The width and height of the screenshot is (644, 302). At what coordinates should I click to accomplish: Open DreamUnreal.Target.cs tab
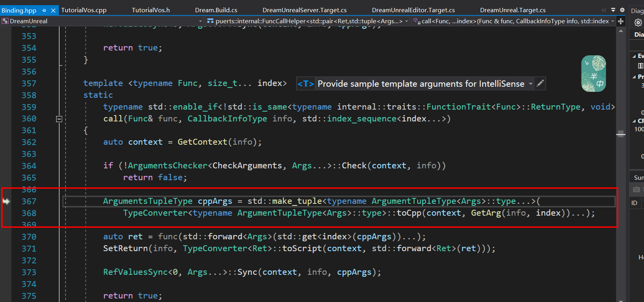coord(513,10)
